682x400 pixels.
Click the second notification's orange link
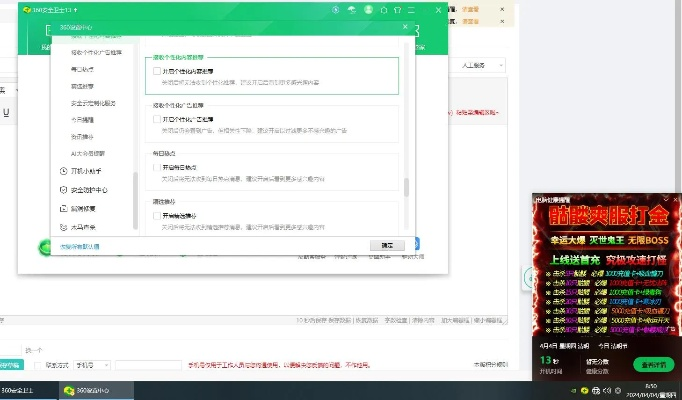tap(470, 21)
